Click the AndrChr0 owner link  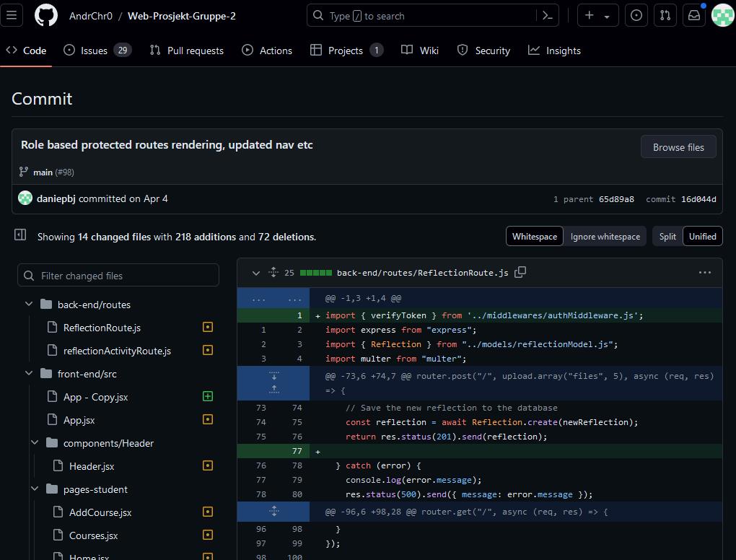91,16
